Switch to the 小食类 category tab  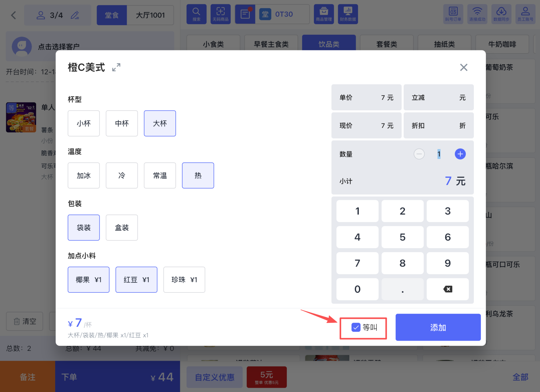pyautogui.click(x=213, y=44)
